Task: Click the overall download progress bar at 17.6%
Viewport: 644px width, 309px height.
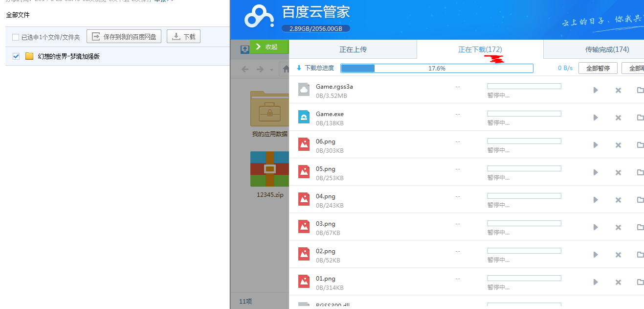Action: click(437, 68)
